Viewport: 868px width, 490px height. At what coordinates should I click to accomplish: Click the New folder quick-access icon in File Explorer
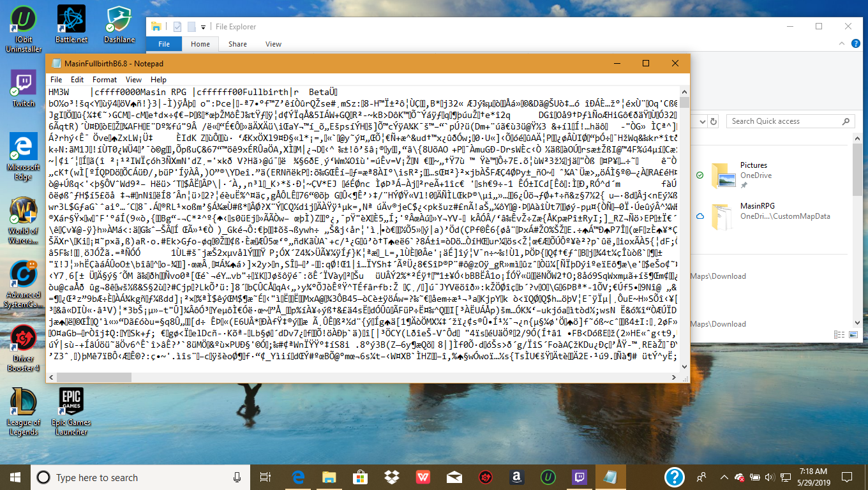(x=191, y=27)
